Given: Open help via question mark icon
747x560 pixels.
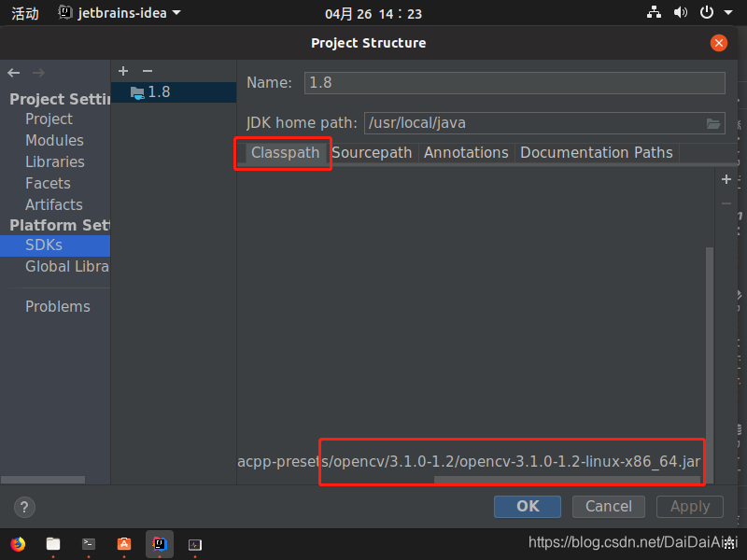Looking at the screenshot, I should coord(23,507).
